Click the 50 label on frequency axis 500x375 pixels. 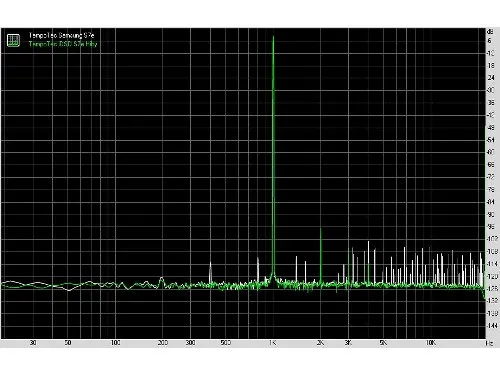point(68,343)
